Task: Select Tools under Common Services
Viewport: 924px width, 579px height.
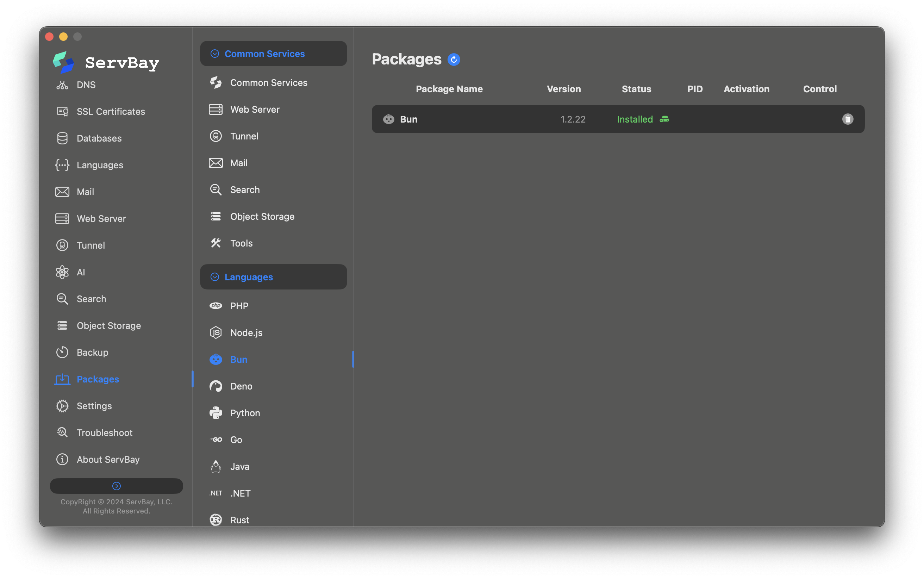Action: point(241,243)
